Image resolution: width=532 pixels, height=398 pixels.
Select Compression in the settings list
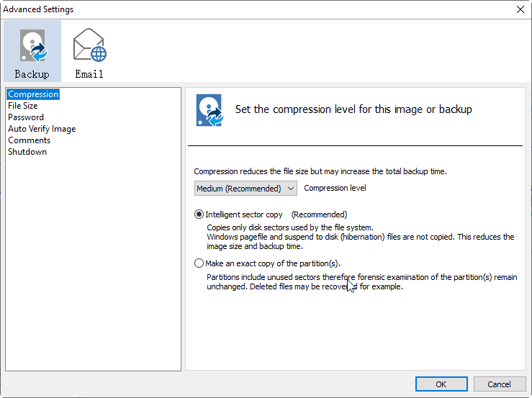(x=33, y=94)
